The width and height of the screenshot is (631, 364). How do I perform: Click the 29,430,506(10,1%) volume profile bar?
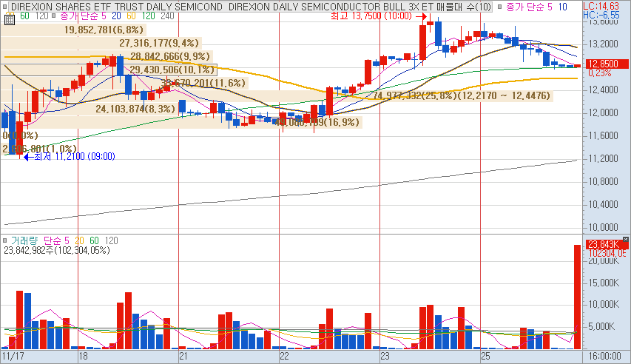point(109,70)
